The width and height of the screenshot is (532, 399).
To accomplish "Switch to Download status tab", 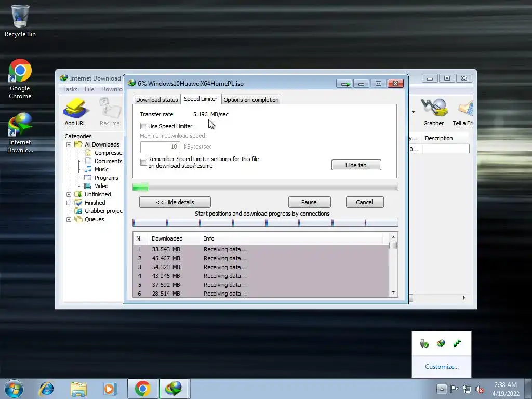I will 157,100.
